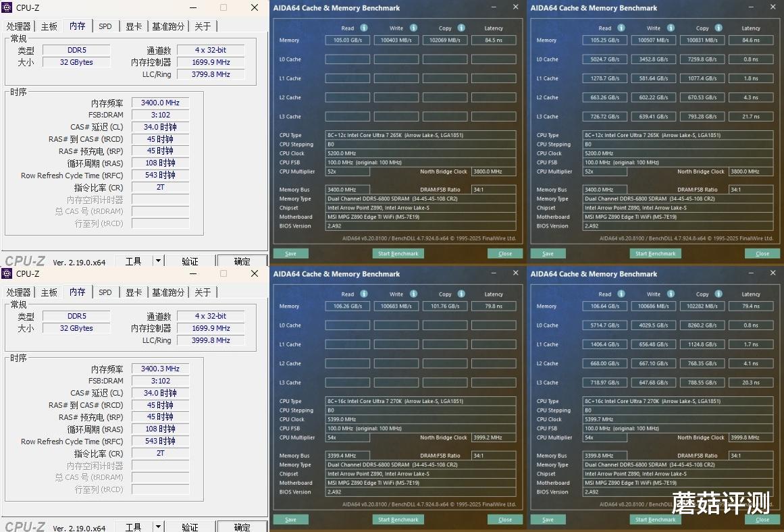Open 处理器 tab in 3999.8 MHz CPU-Z window
The height and width of the screenshot is (532, 784).
tap(18, 292)
